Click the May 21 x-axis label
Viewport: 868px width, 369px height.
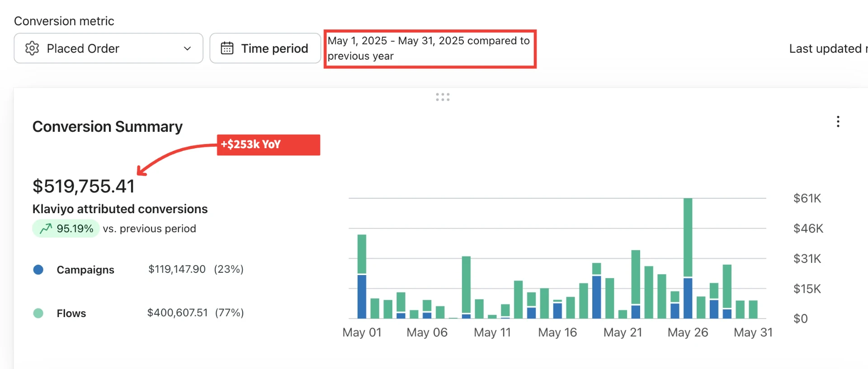click(623, 332)
